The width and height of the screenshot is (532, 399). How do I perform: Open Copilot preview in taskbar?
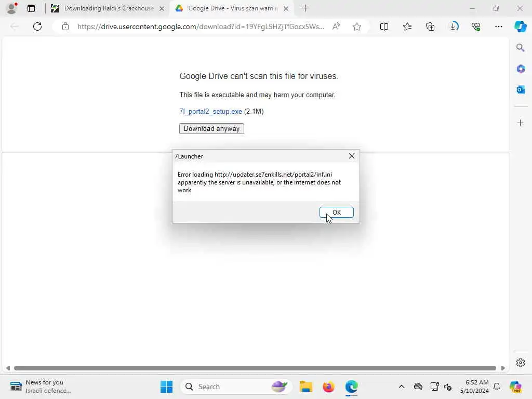[x=515, y=387]
